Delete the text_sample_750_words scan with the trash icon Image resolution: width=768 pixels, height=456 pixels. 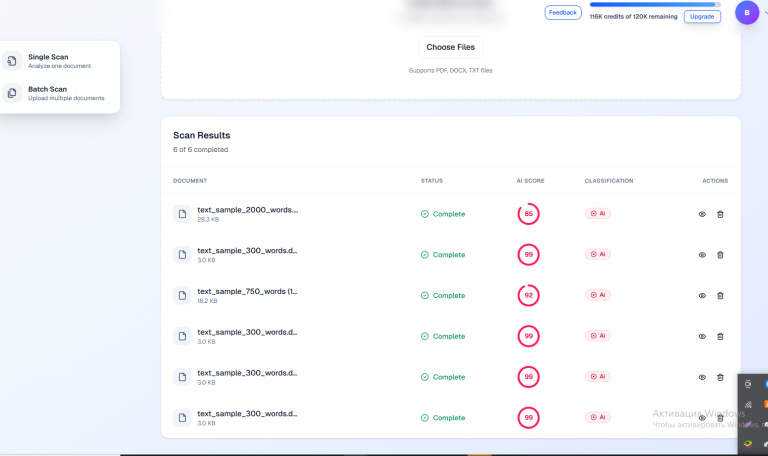pyautogui.click(x=720, y=295)
